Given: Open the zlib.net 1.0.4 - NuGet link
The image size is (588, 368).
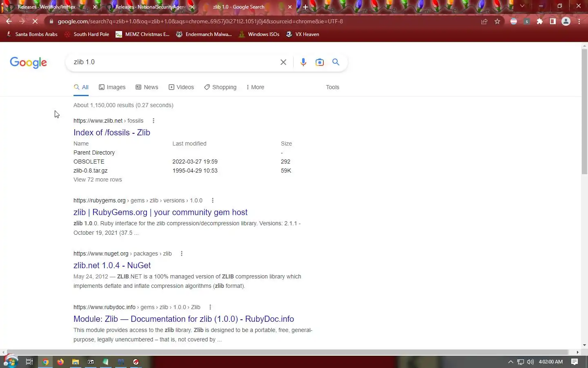Looking at the screenshot, I should click(112, 265).
